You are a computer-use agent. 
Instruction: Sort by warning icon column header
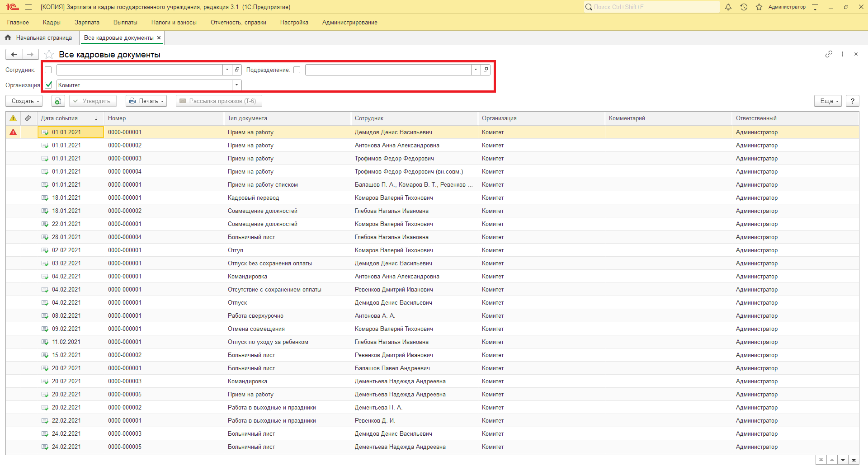tap(13, 118)
